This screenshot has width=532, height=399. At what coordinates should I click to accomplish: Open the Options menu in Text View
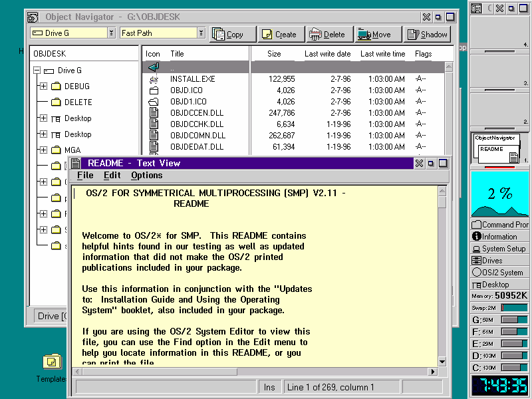146,176
